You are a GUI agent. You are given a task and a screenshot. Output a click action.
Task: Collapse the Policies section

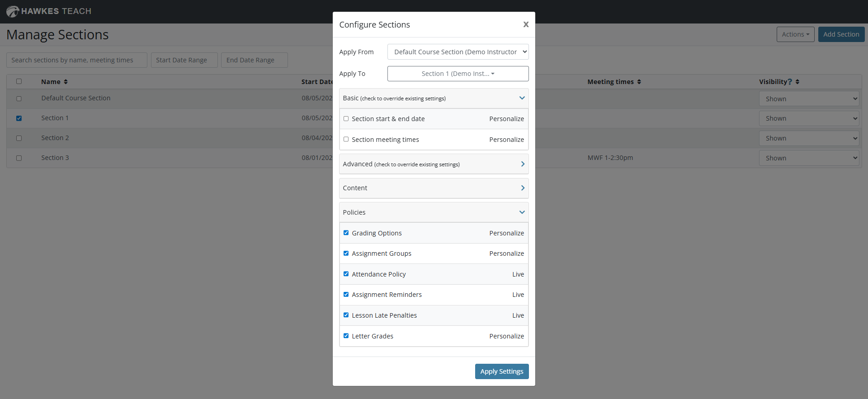(x=522, y=212)
